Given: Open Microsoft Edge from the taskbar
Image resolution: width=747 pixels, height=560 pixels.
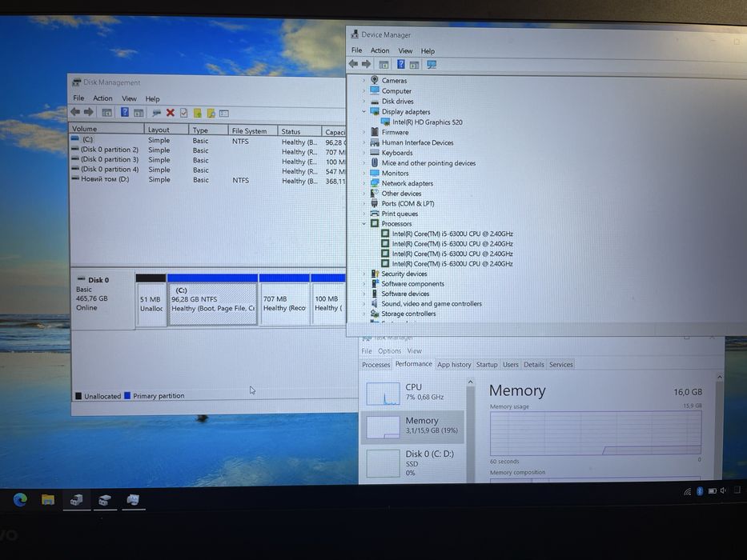Looking at the screenshot, I should click(x=20, y=499).
